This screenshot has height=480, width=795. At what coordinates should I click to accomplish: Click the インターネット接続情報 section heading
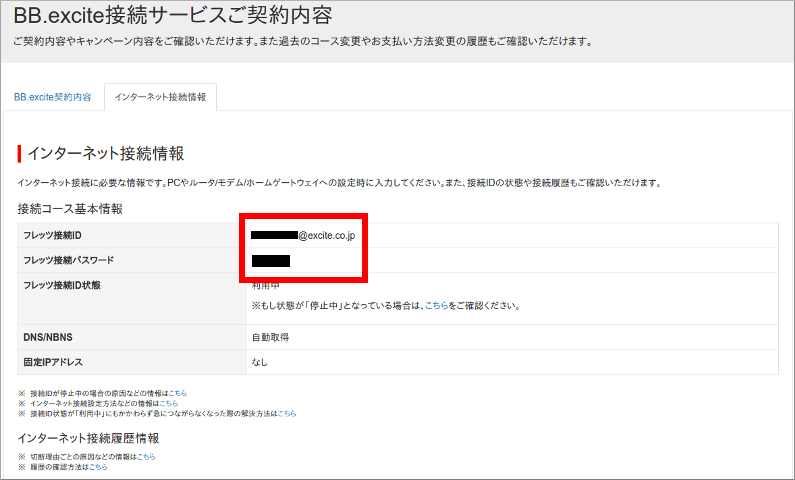(105, 153)
